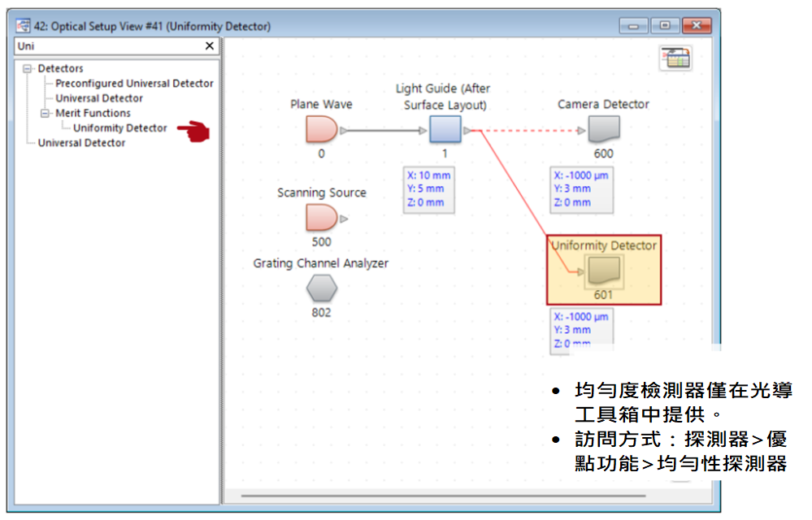The height and width of the screenshot is (520, 812).
Task: Click the Uniformity Detector icon numbered 601
Action: coord(604,271)
